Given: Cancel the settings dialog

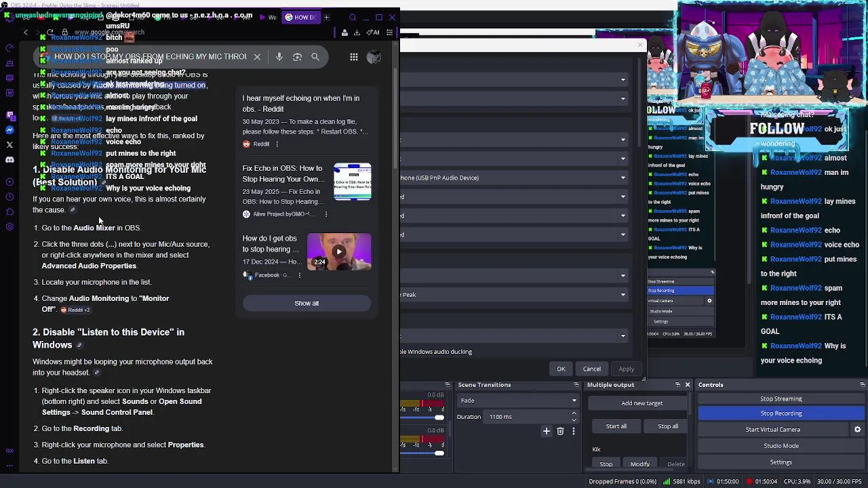Looking at the screenshot, I should [x=592, y=369].
